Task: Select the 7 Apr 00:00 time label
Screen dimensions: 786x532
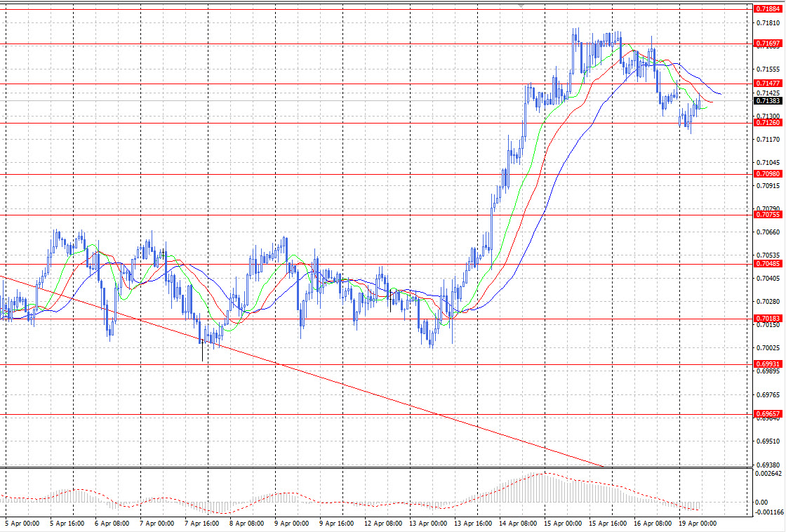Action: [157, 524]
